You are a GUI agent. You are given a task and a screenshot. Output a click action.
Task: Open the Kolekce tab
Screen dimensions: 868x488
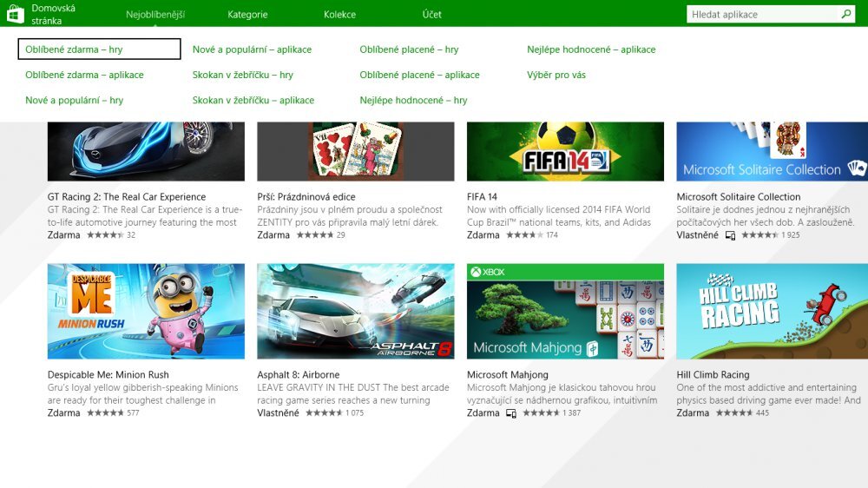pos(339,15)
